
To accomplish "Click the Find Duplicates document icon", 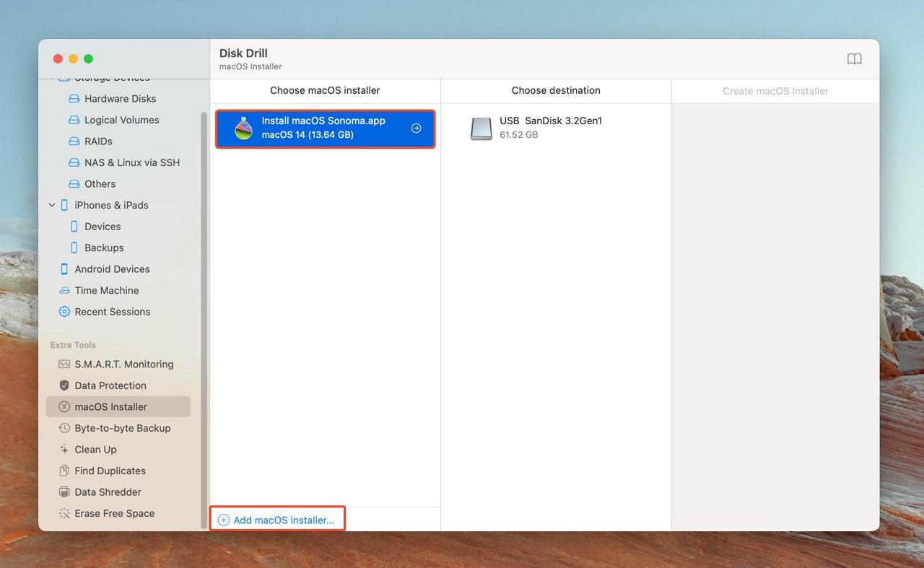I will click(64, 471).
